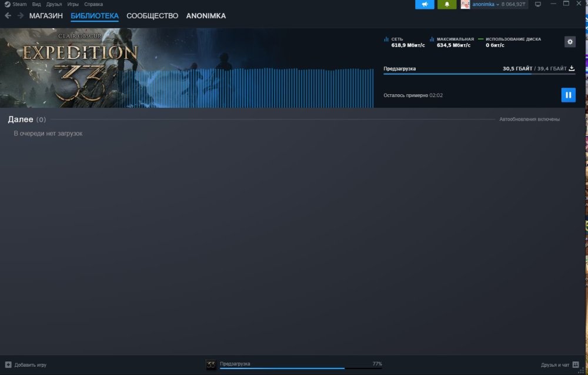Viewport: 588px width, 375px height.
Task: Open the СООБЩЕСТВО tab
Action: coord(152,16)
